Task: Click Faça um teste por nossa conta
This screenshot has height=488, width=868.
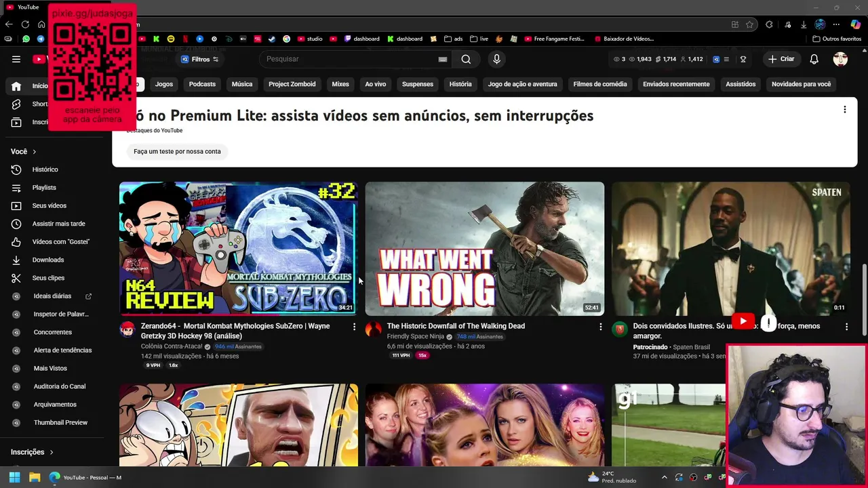Action: point(177,151)
